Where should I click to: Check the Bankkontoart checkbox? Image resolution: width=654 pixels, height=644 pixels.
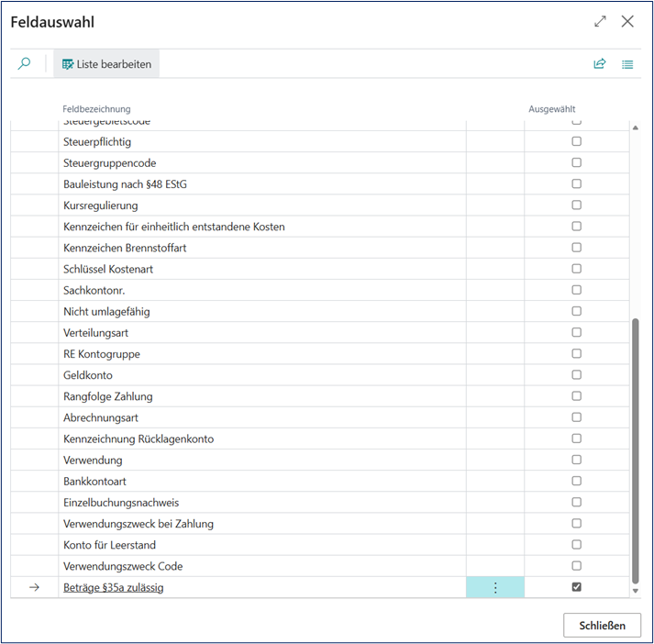coord(577,481)
